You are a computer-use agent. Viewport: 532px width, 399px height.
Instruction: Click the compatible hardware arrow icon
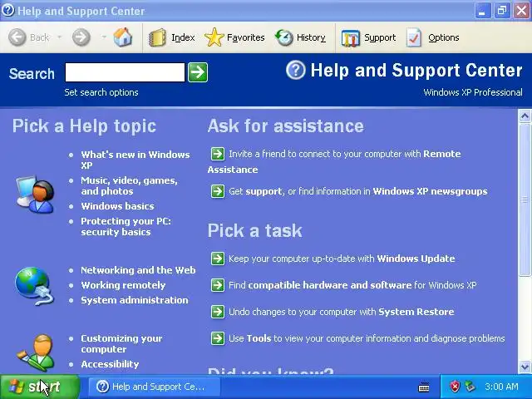coord(218,285)
